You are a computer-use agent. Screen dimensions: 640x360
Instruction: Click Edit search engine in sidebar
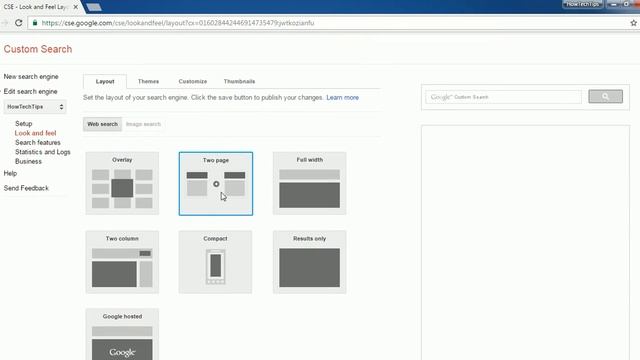(31, 91)
